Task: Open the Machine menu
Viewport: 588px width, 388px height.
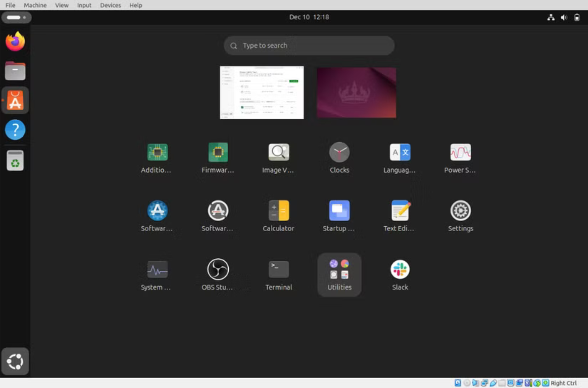Action: [35, 5]
